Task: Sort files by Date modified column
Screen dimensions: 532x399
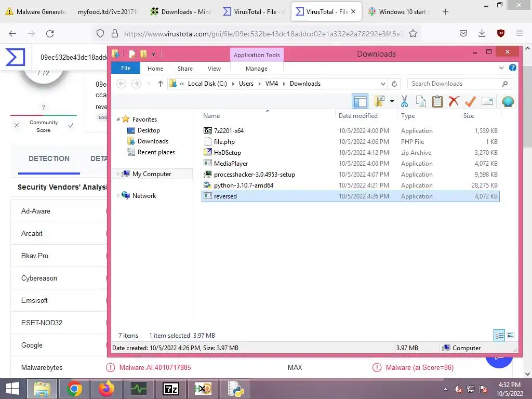Action: pos(358,116)
